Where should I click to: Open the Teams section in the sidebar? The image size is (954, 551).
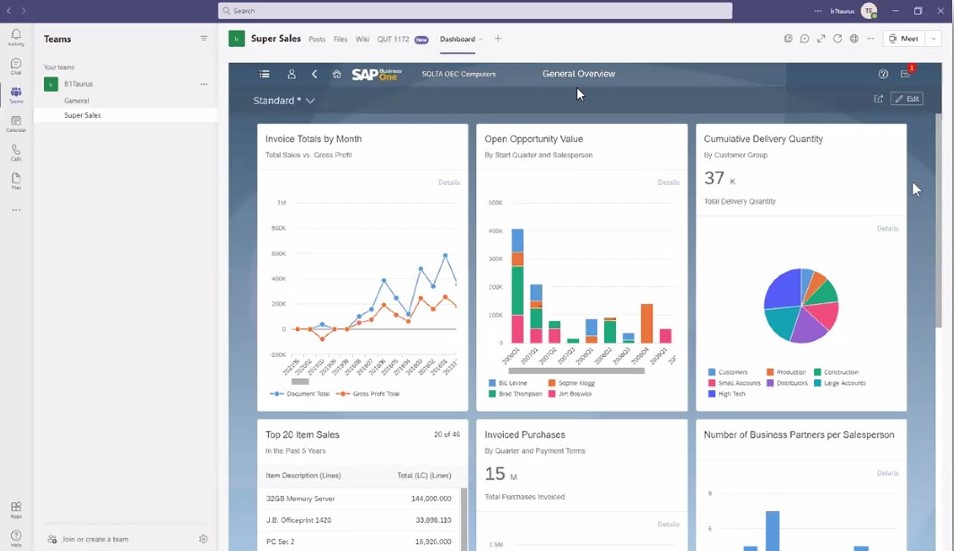tap(16, 95)
